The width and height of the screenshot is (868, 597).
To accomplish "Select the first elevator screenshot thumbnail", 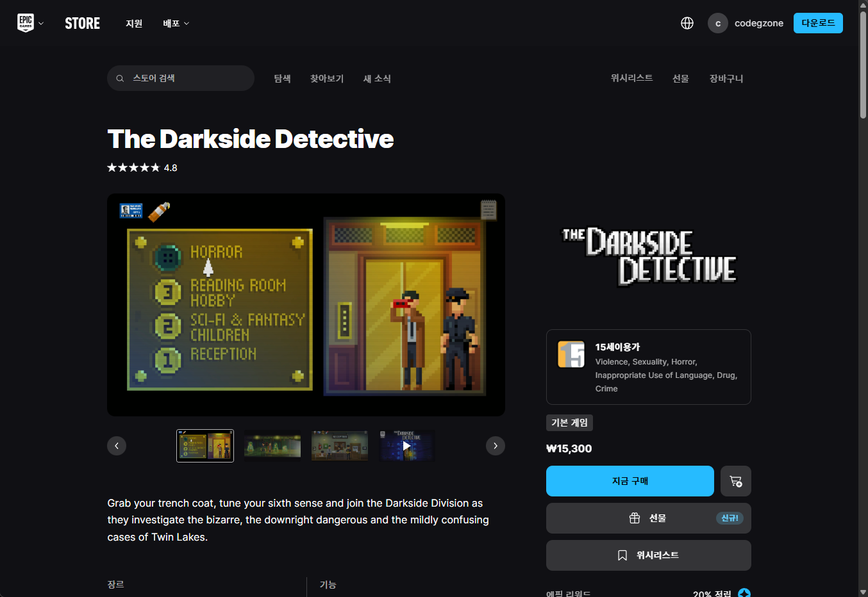I will pyautogui.click(x=205, y=446).
